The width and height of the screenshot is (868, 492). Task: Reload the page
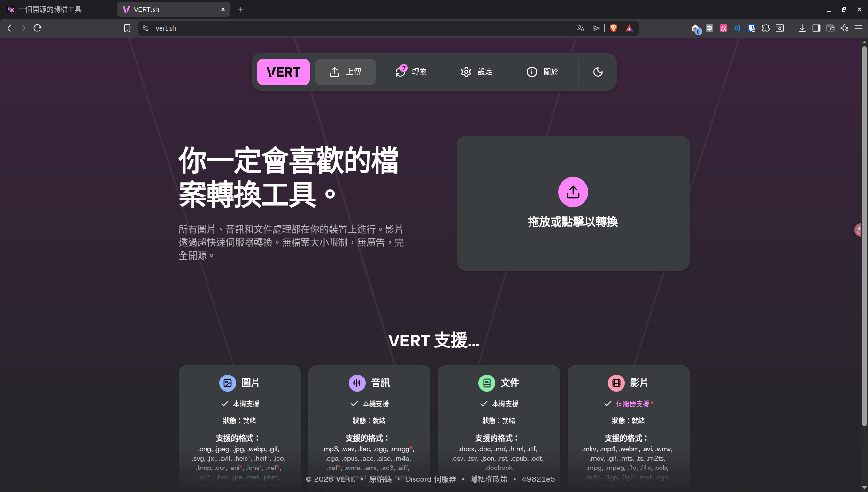click(38, 28)
